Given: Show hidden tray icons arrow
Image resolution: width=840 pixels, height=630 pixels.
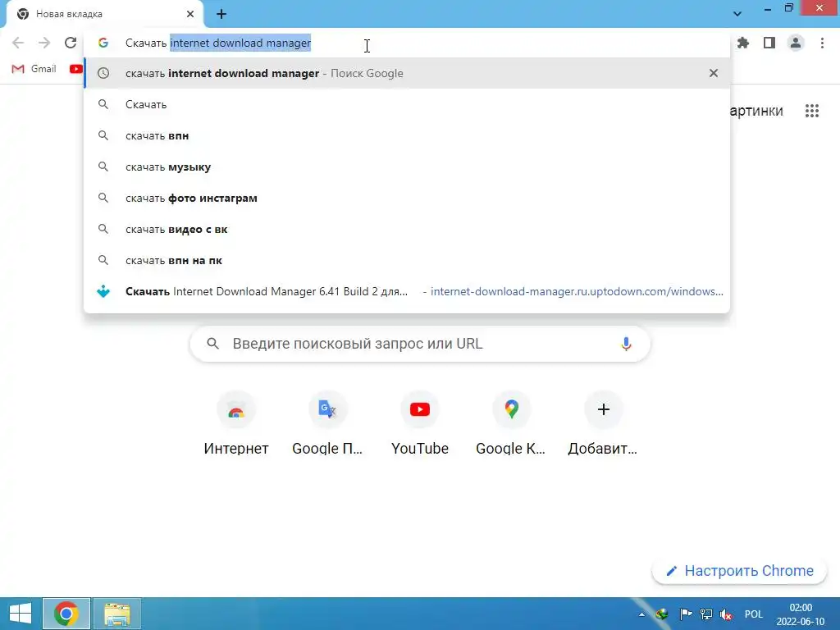Looking at the screenshot, I should 641,614.
